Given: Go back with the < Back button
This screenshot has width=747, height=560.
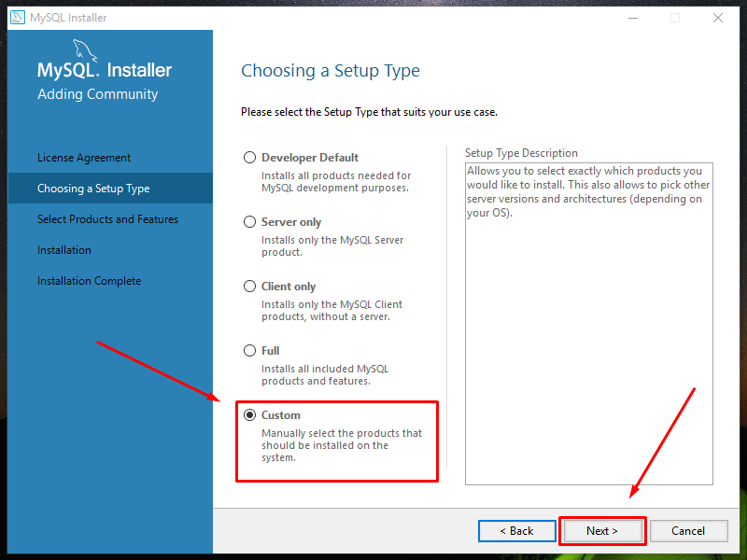Looking at the screenshot, I should pos(517,531).
